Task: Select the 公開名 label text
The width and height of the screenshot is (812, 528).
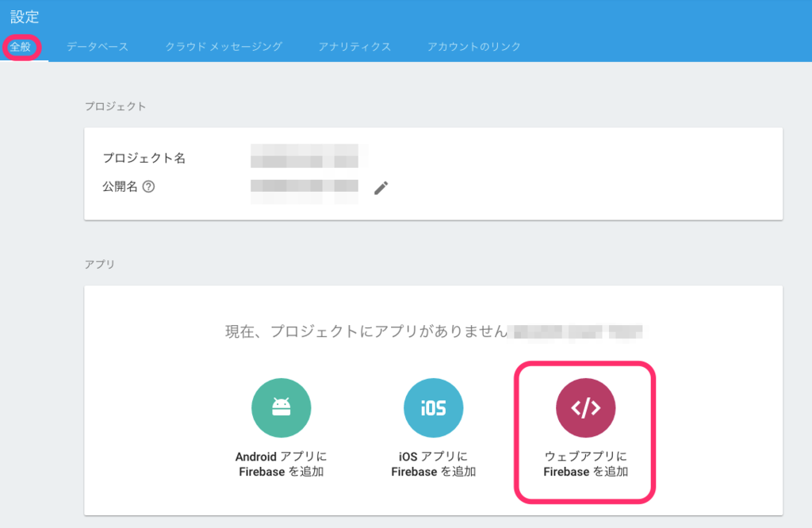Action: 121,187
